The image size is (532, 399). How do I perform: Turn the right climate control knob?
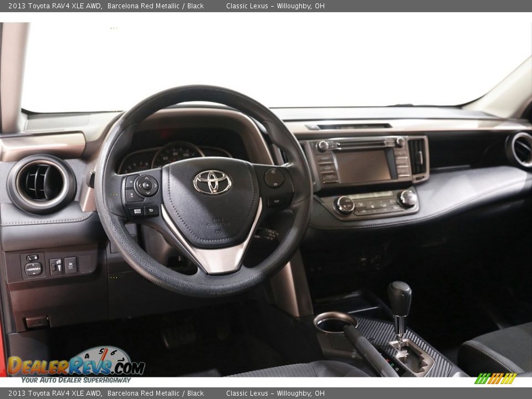pyautogui.click(x=407, y=198)
